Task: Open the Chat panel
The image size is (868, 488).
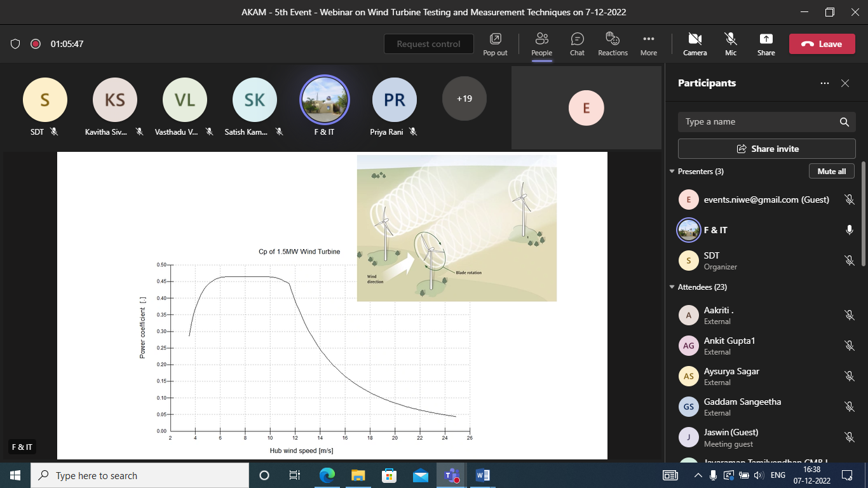Action: point(577,44)
